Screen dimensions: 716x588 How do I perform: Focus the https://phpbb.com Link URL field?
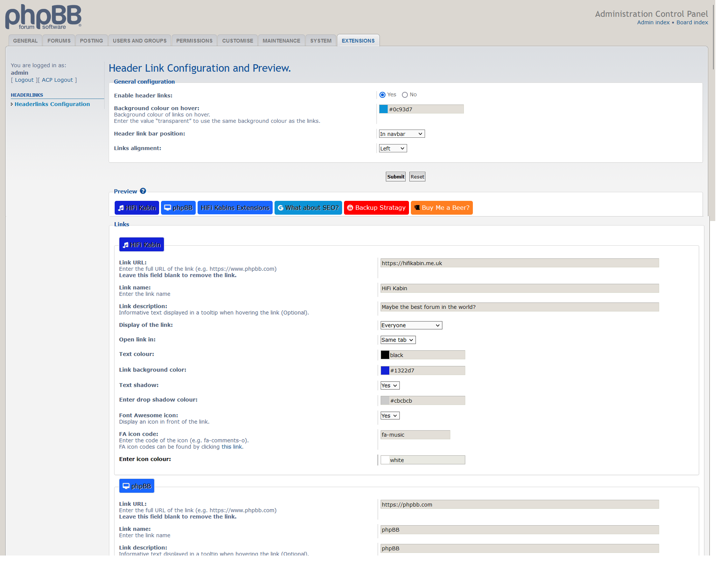520,504
